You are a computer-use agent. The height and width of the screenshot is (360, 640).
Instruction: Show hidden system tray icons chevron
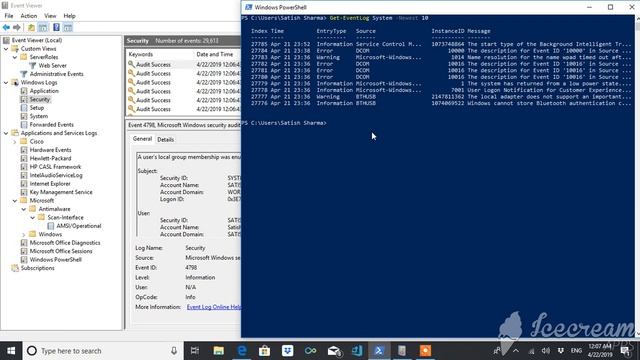point(516,351)
